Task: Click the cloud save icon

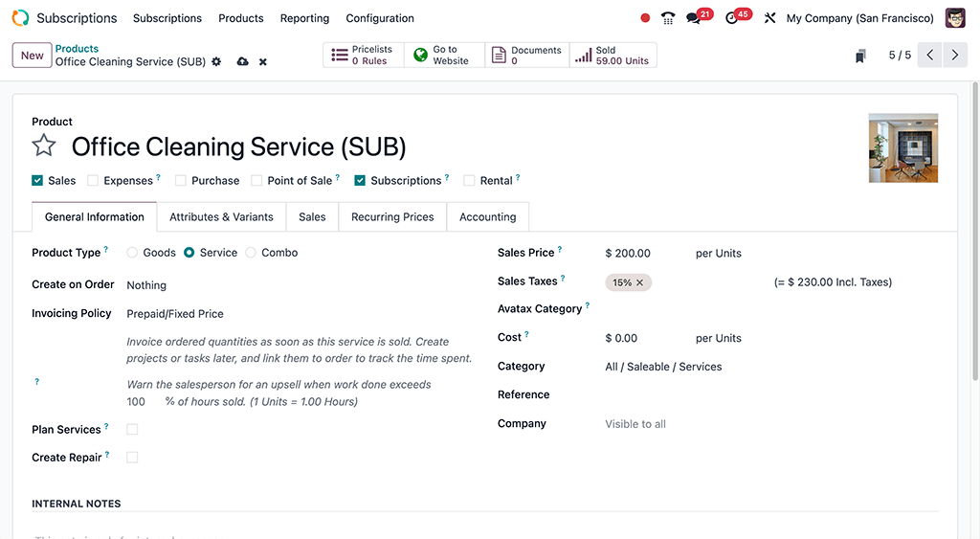Action: pos(242,62)
